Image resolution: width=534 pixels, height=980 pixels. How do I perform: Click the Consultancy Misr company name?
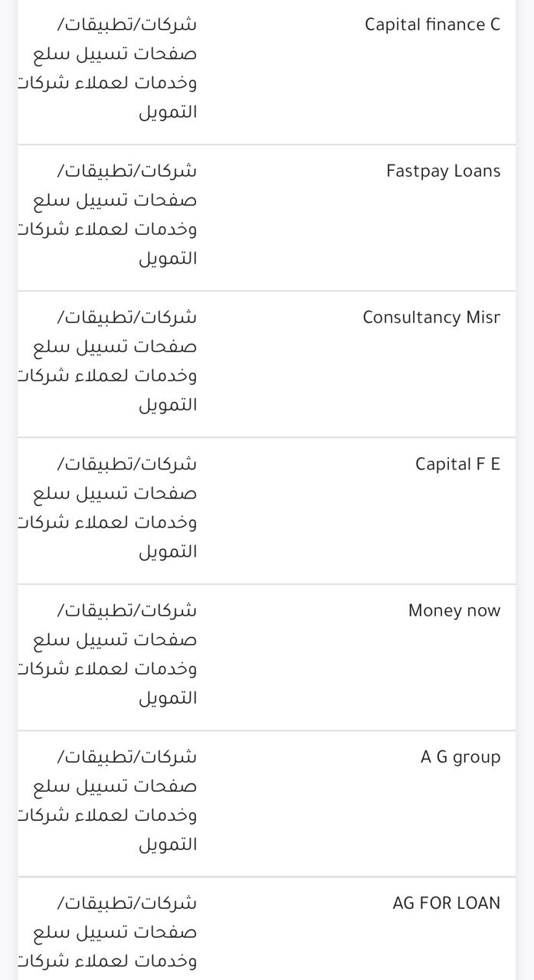(431, 317)
